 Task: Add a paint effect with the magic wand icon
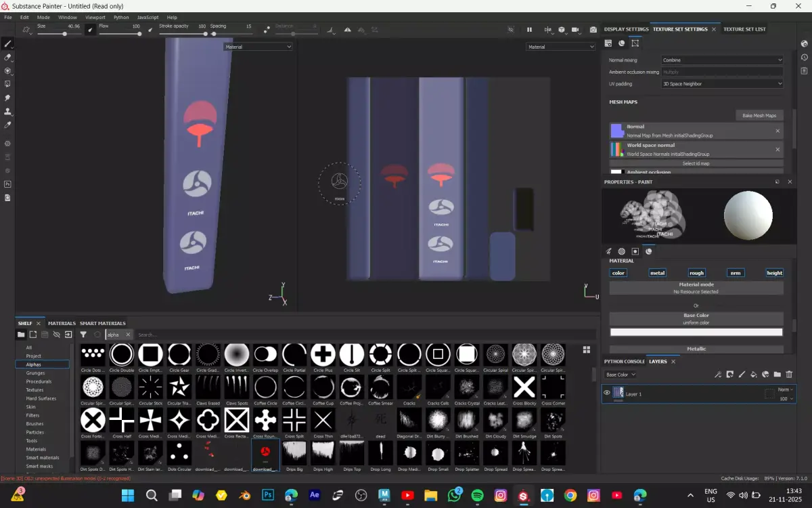(718, 375)
